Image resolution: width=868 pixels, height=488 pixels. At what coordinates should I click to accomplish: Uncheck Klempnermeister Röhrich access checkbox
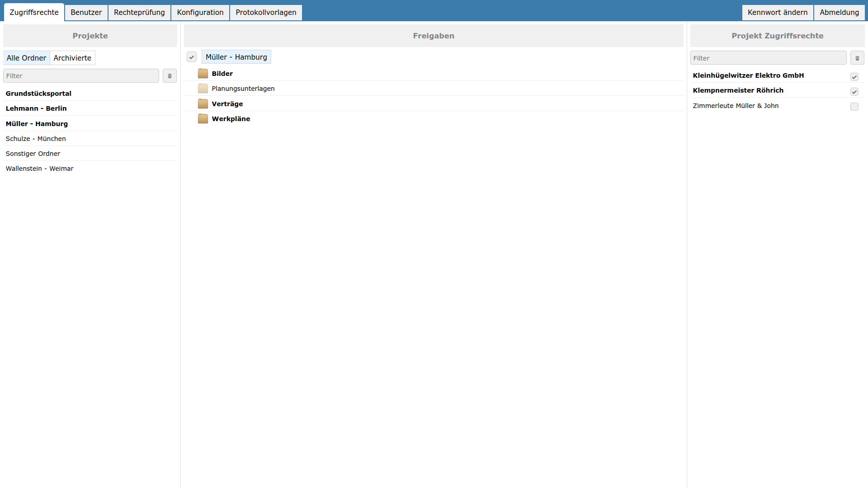coord(854,92)
